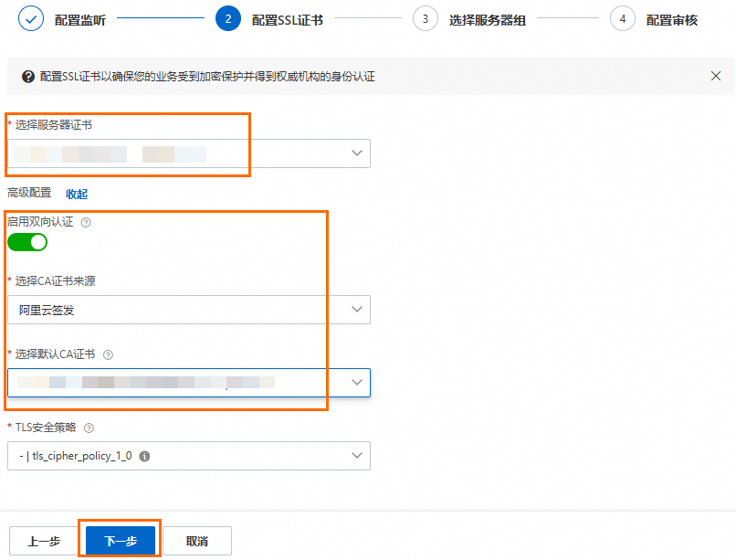The width and height of the screenshot is (736, 560).
Task: Click the 选择服务器证书 field label
Action: 54,125
